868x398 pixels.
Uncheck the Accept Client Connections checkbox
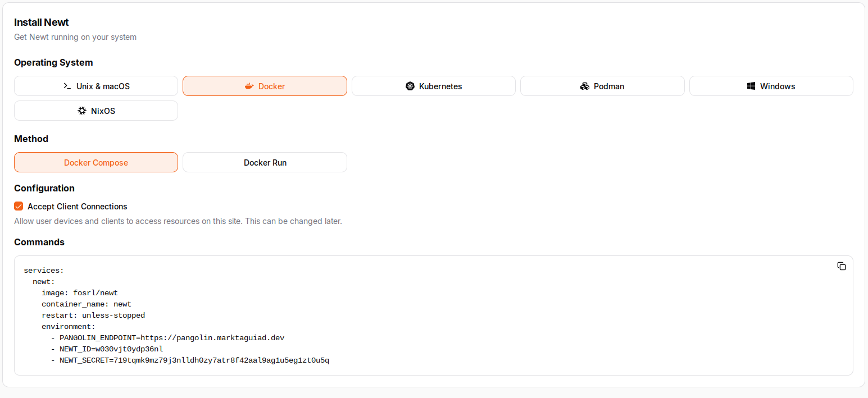(x=19, y=207)
